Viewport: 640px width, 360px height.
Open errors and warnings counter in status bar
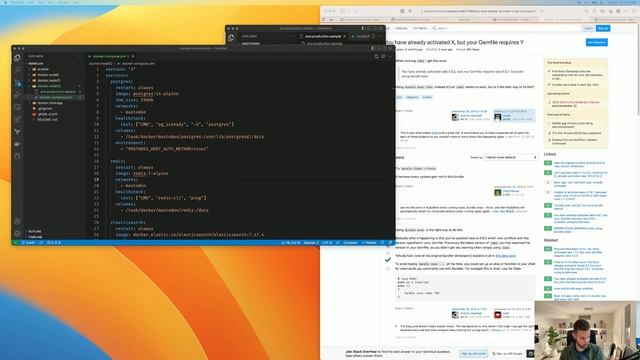click(54, 242)
